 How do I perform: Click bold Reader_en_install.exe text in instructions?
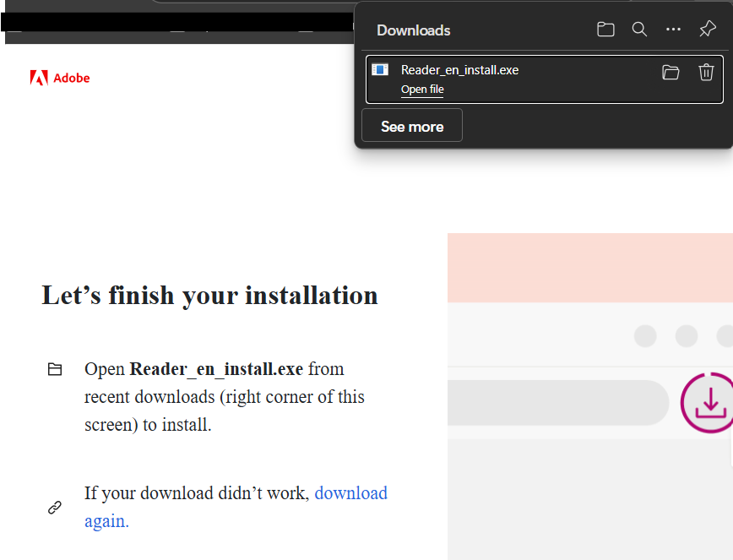[216, 369]
